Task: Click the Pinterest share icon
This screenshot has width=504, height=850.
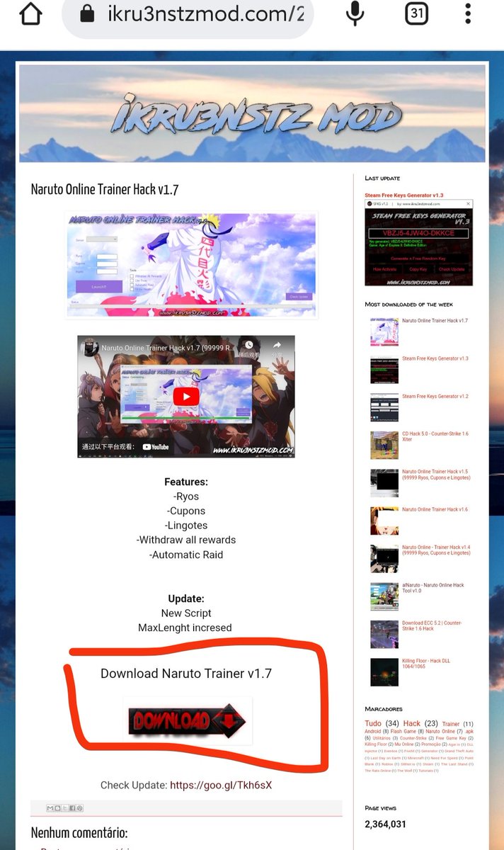Action: tap(80, 808)
